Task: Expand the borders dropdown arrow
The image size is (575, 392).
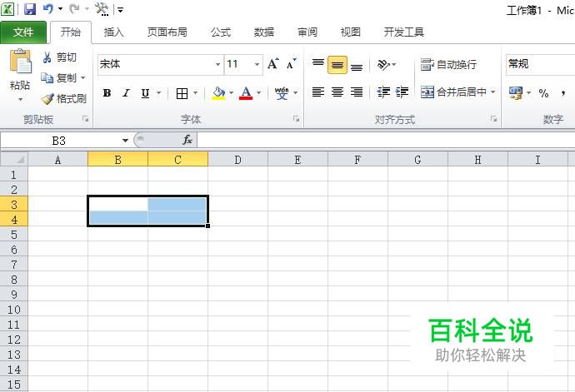Action: [x=195, y=93]
